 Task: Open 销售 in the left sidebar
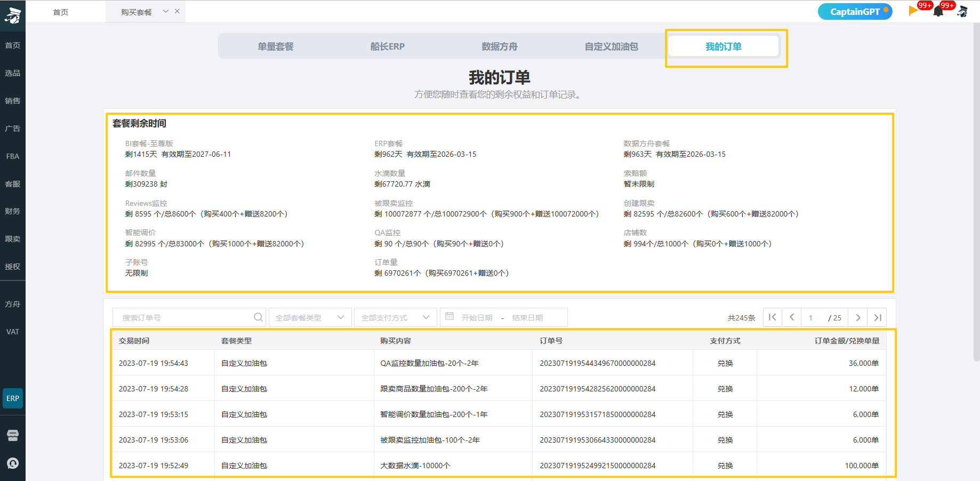coord(13,101)
